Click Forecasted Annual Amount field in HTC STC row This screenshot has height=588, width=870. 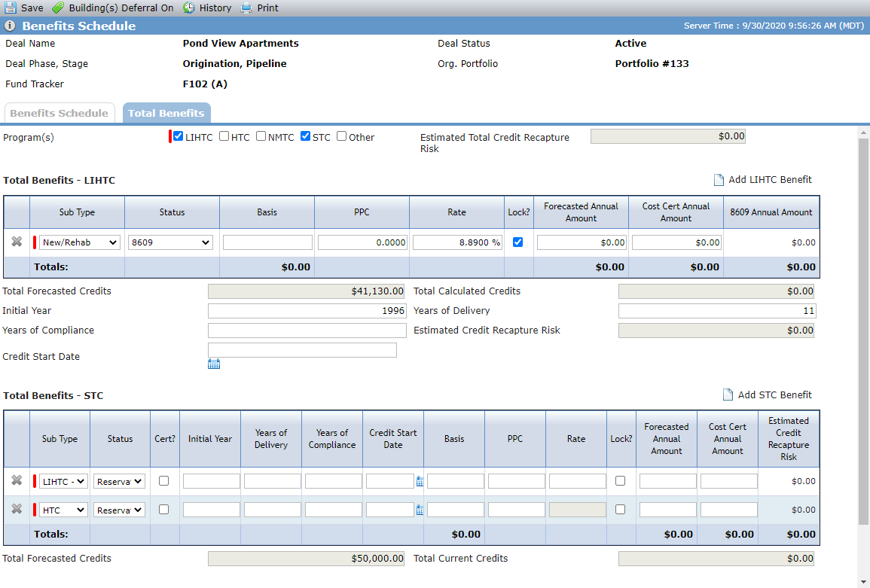(668, 510)
